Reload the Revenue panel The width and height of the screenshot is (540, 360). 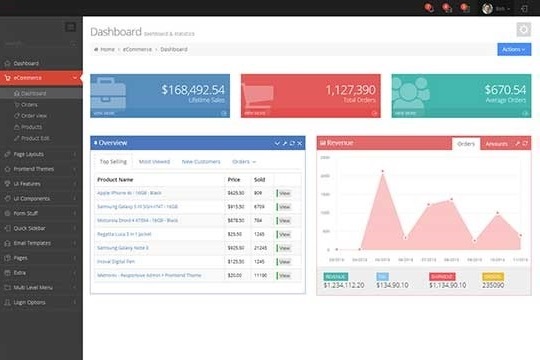pos(525,143)
